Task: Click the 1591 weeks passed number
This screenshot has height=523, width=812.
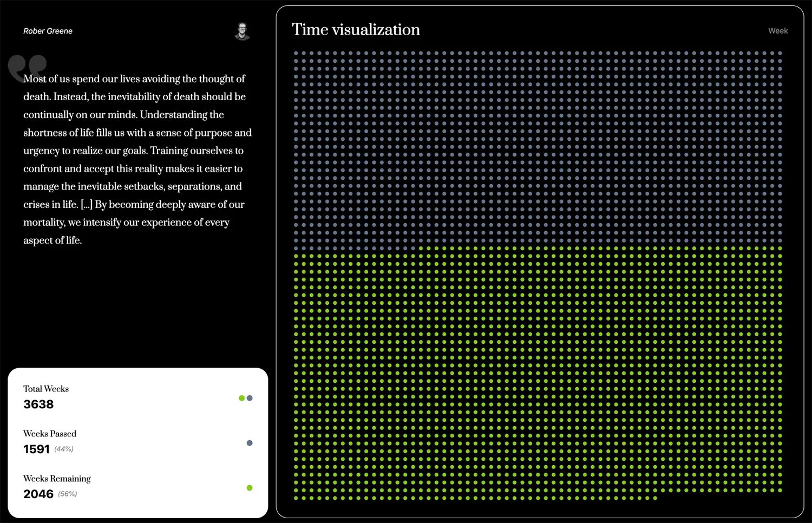Action: pyautogui.click(x=36, y=449)
